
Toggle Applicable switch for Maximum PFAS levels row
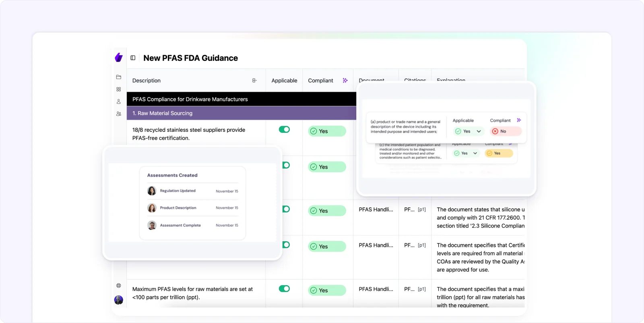click(x=284, y=288)
